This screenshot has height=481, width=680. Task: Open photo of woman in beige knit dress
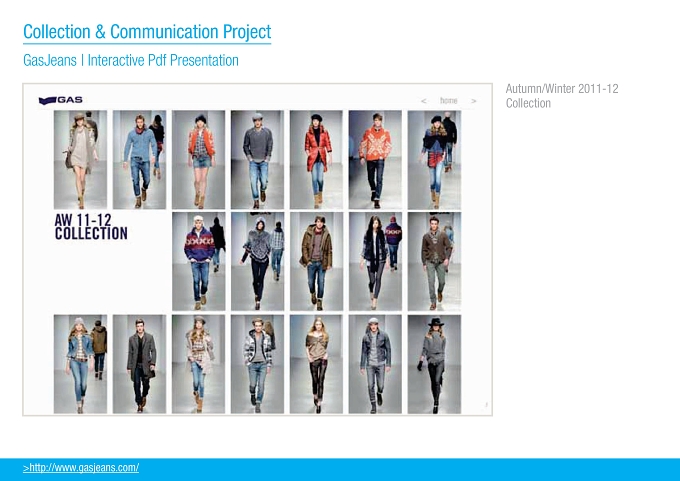pyautogui.click(x=80, y=160)
